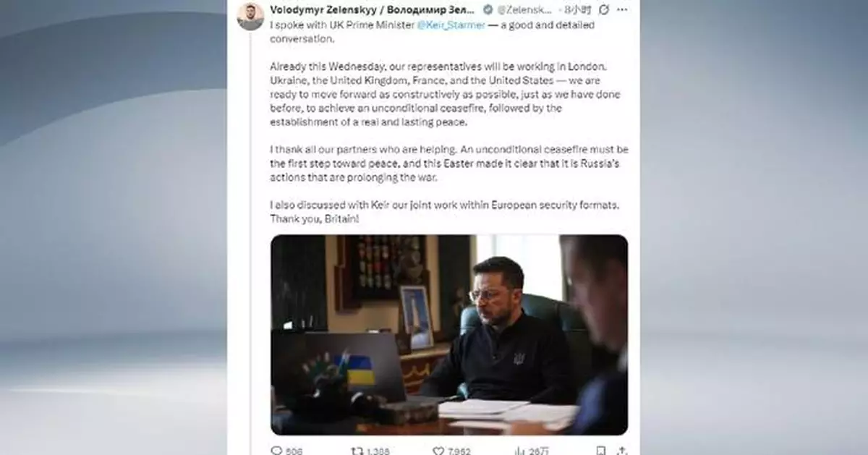Click the 1,388 retweet count

tap(378, 451)
